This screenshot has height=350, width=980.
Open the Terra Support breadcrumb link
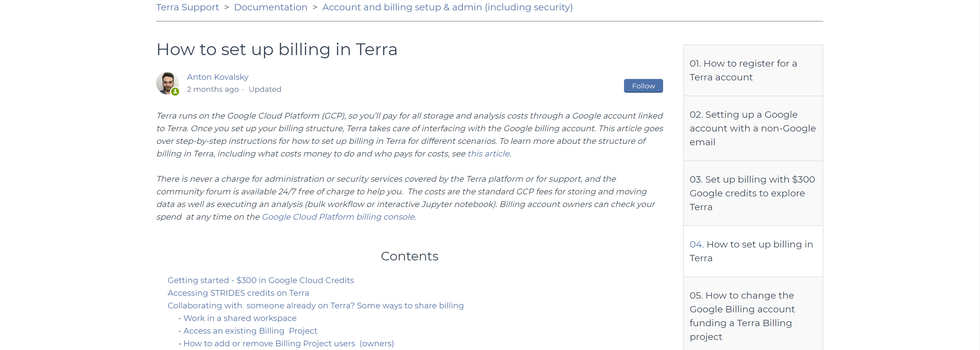(x=187, y=7)
